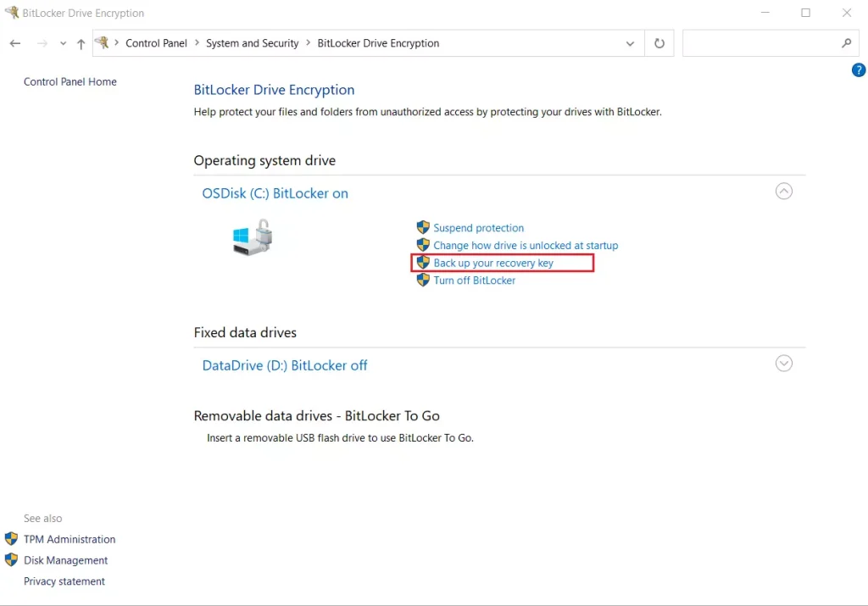Screen dimensions: 868x606
Task: Click 'Insert a removable USB flash drive' text
Action: (x=341, y=437)
